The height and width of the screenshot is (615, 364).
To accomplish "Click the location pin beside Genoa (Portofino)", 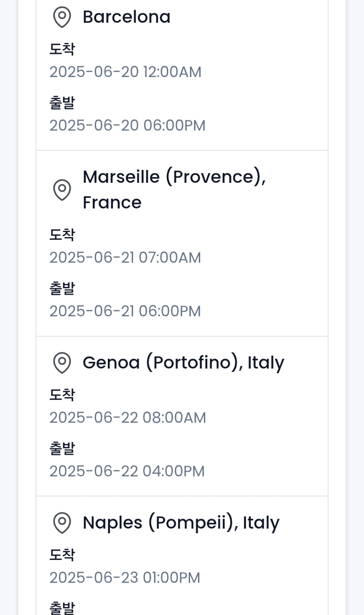I will pos(62,363).
